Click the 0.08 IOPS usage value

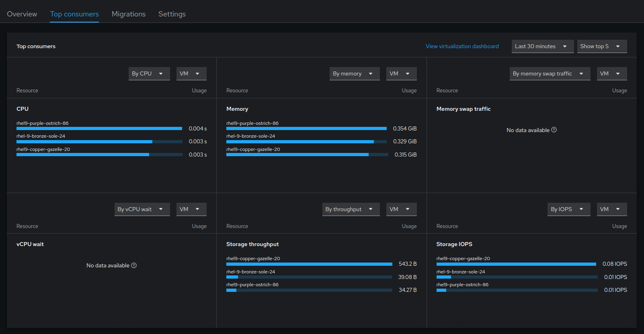pyautogui.click(x=614, y=264)
